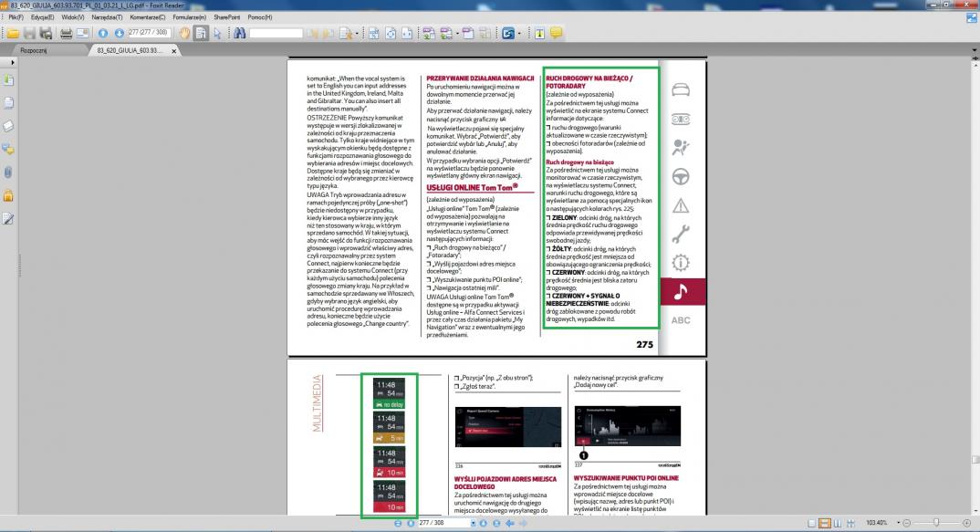Screen dimensions: 980x532
Task: Open the search options dropdown arrow
Action: (x=356, y=33)
